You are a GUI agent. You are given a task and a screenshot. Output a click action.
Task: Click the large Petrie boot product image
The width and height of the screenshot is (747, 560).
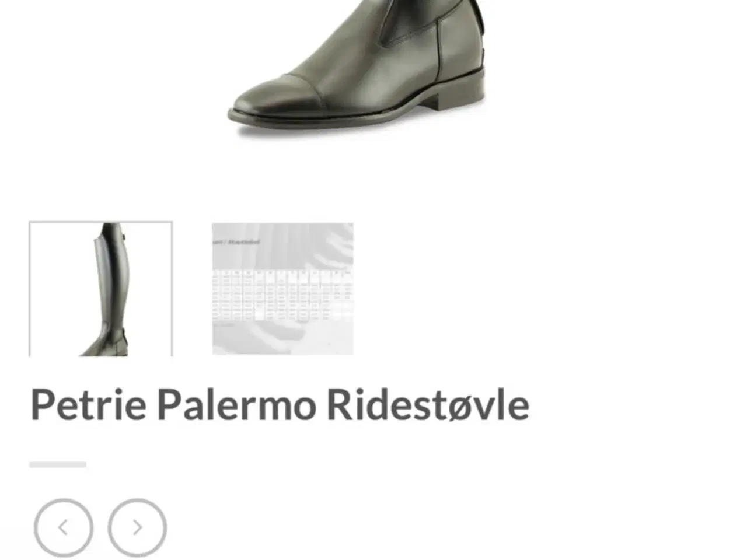(x=357, y=67)
